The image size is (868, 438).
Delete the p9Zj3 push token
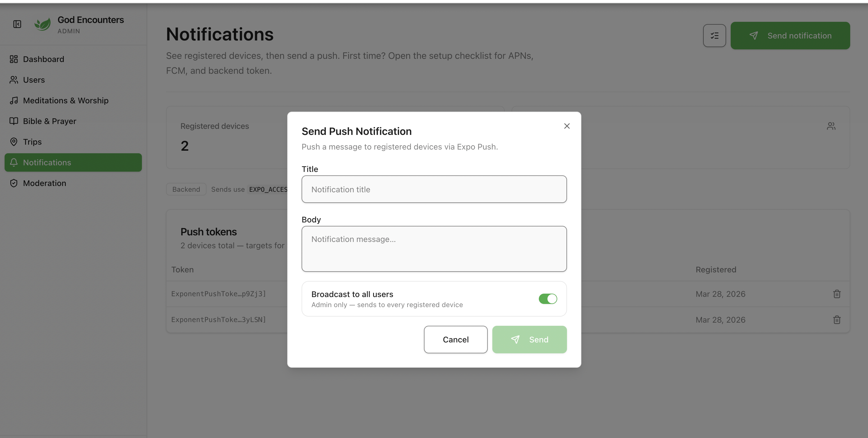837,294
